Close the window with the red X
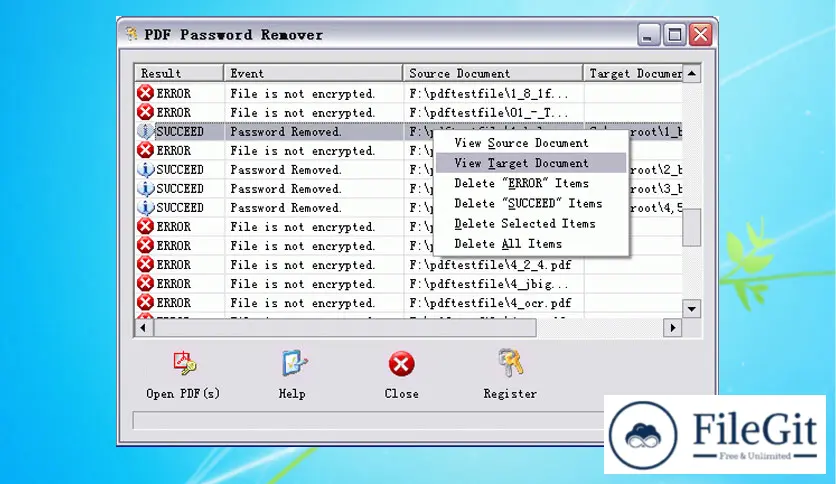 [x=701, y=35]
